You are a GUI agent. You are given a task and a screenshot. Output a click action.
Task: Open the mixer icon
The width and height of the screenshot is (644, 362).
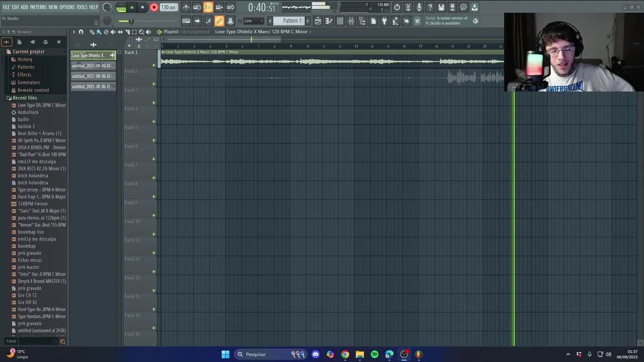pos(351,21)
